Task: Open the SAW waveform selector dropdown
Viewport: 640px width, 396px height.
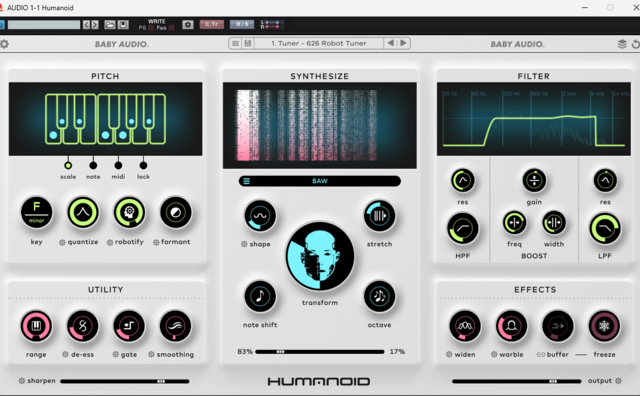Action: click(x=320, y=181)
